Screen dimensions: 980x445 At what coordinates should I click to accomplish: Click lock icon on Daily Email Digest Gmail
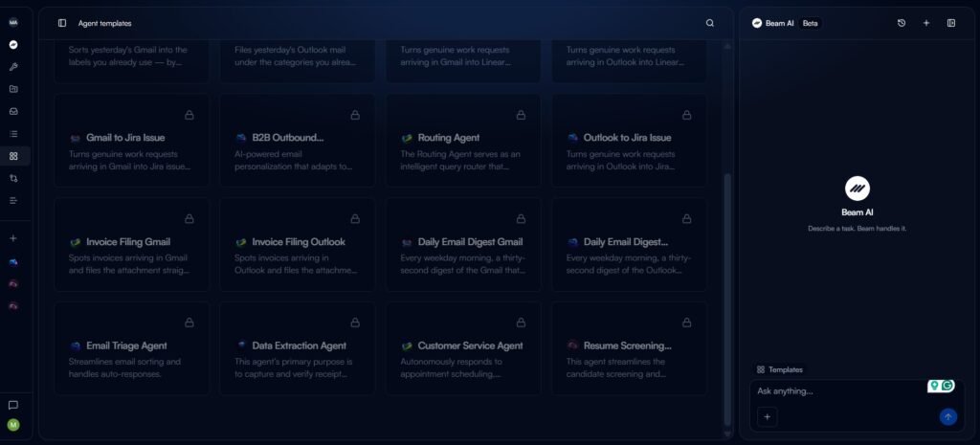pyautogui.click(x=521, y=219)
